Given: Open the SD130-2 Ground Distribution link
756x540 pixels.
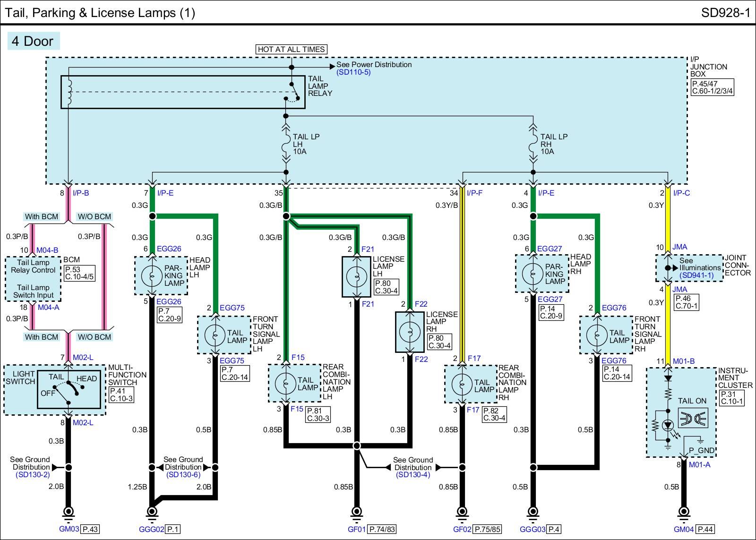Looking at the screenshot, I should tap(32, 474).
